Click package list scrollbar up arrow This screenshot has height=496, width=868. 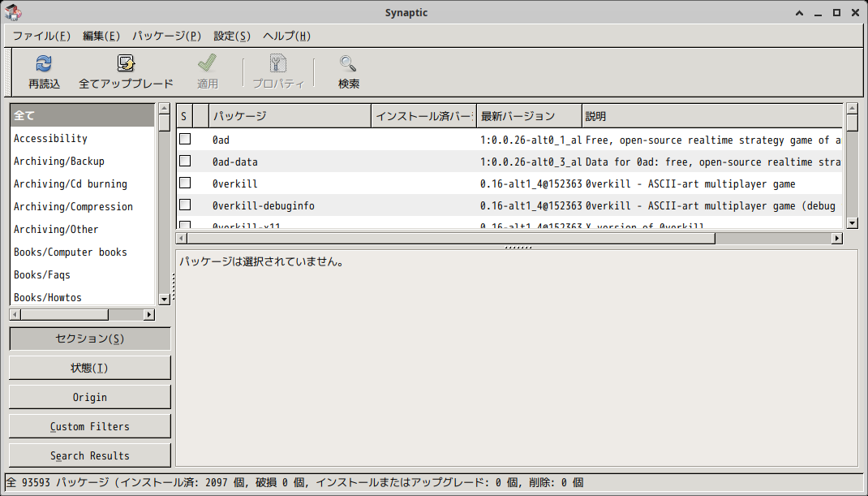(x=853, y=108)
